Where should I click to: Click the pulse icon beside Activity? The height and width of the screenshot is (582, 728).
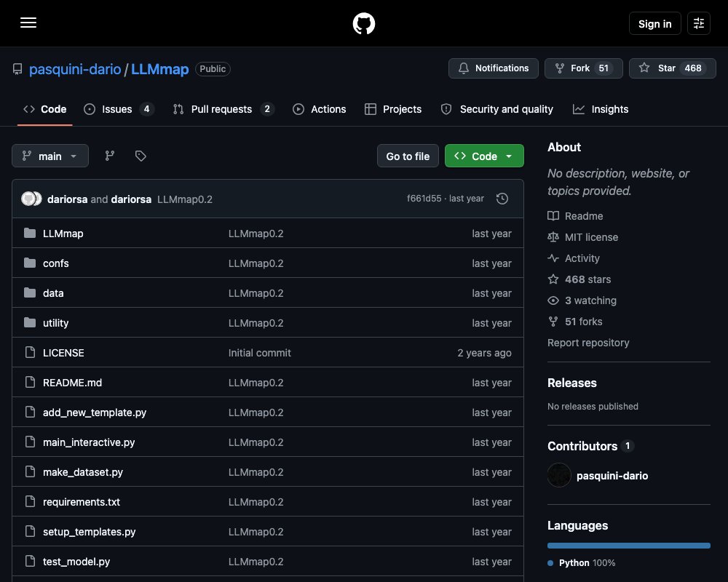click(x=553, y=258)
